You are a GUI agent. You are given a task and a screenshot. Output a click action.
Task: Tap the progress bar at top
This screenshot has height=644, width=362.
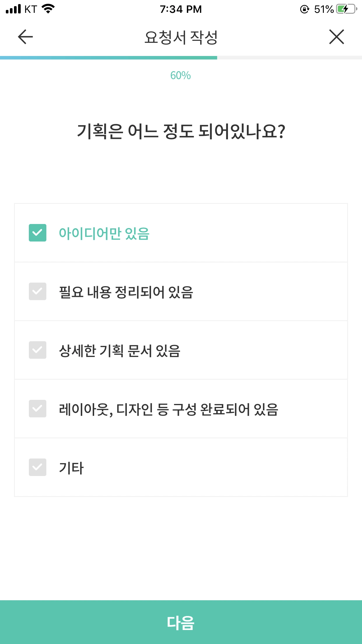(x=181, y=58)
